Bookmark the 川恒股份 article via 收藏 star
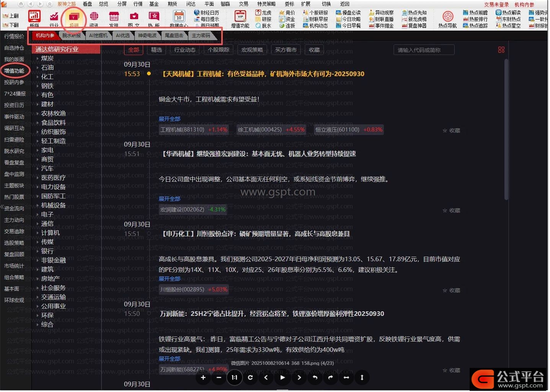 point(451,291)
